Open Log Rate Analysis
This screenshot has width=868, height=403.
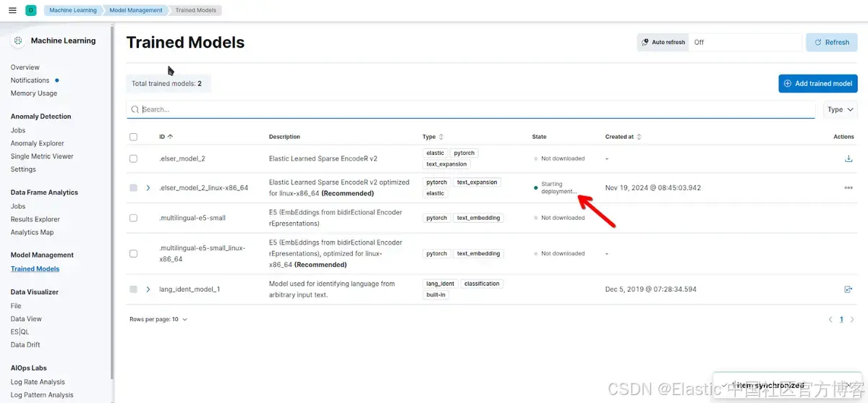(x=38, y=382)
